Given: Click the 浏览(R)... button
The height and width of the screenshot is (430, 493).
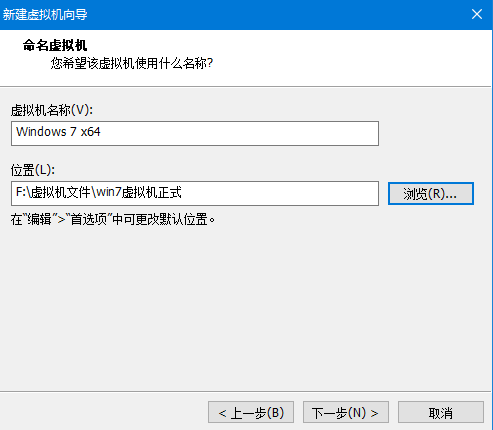Looking at the screenshot, I should tap(431, 193).
